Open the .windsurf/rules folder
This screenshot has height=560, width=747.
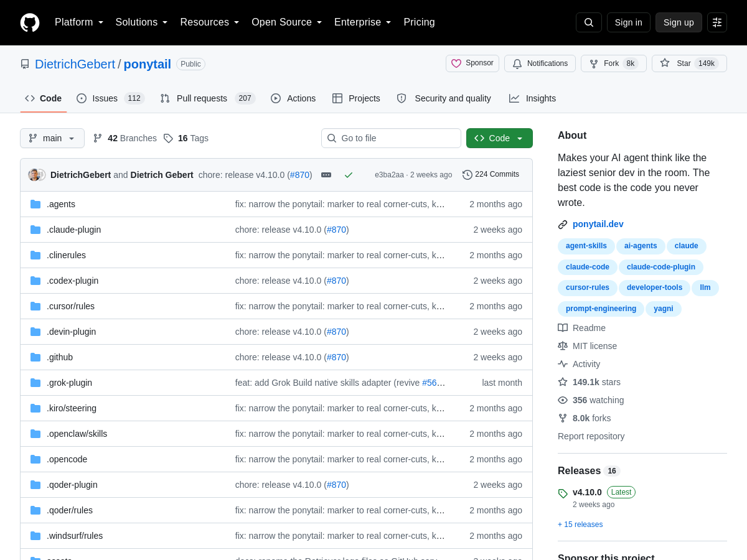tap(75, 536)
